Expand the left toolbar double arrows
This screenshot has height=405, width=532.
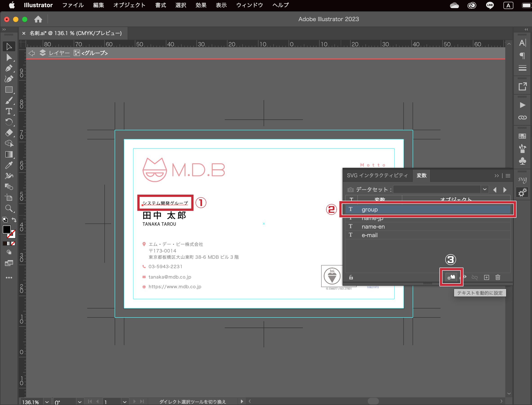tap(4, 29)
